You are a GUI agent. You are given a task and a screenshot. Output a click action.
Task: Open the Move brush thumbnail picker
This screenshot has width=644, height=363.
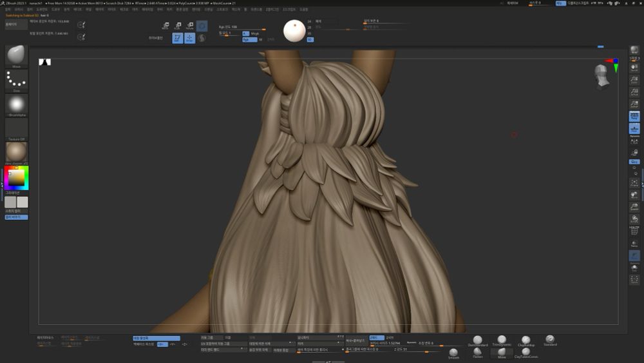tap(16, 55)
